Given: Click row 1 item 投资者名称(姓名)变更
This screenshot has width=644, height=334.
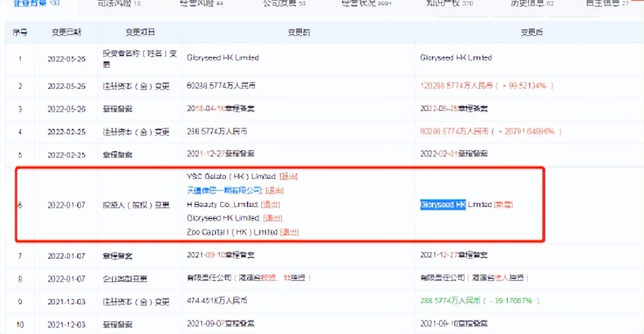Looking at the screenshot, I should click(x=140, y=59).
